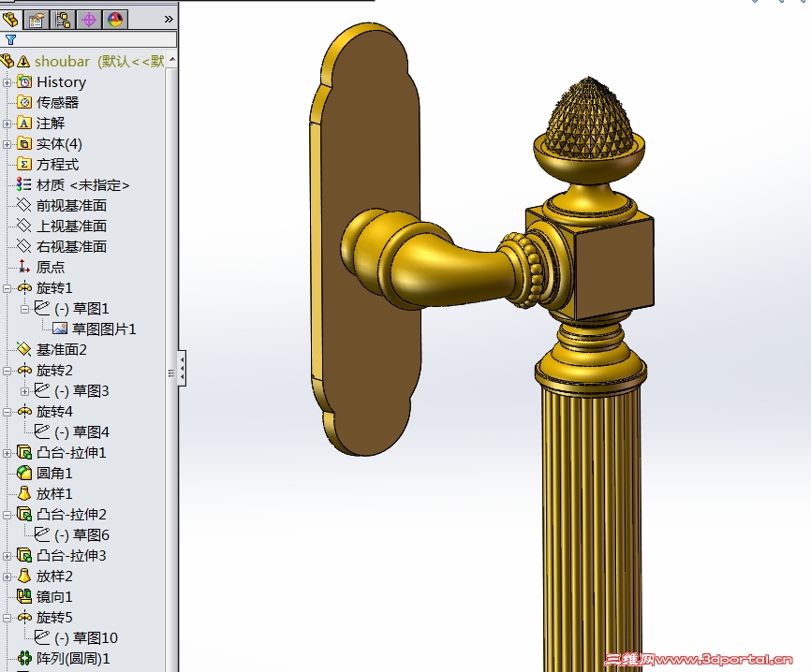Expand the (-) 草图3 sketch node
Image resolution: width=811 pixels, height=672 pixels.
(x=24, y=391)
